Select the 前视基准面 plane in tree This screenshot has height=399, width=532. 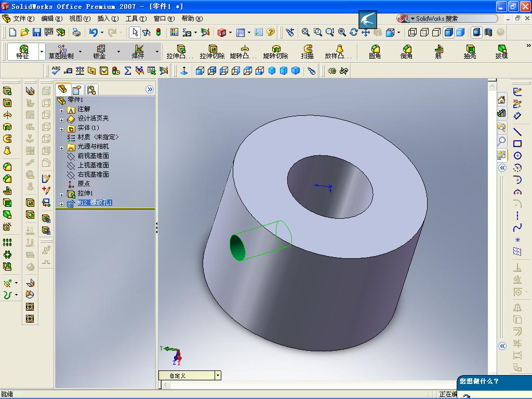pos(94,156)
